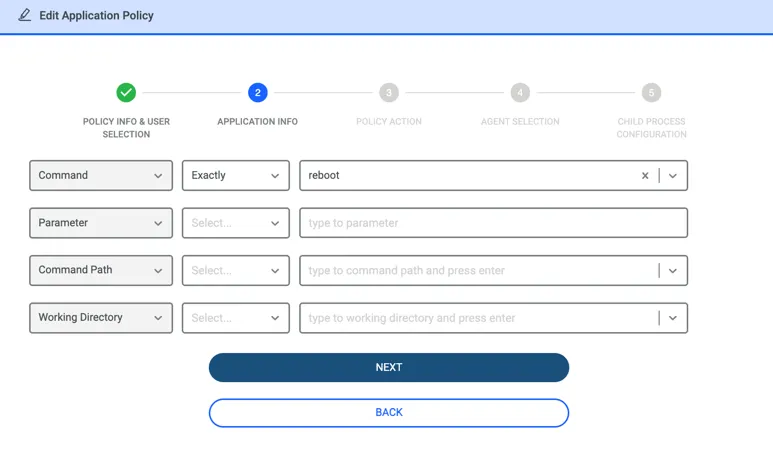
Task: Click the Agent Selection step label
Action: tap(520, 121)
